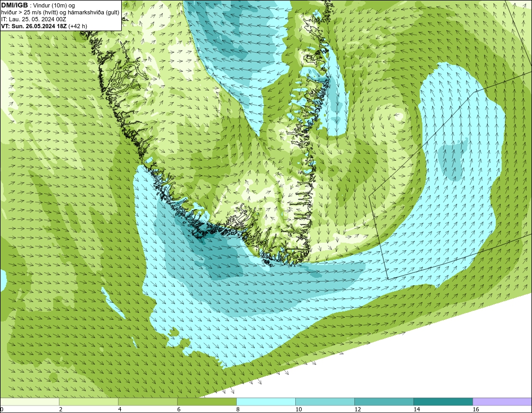Click the legend label '14'

point(417,410)
